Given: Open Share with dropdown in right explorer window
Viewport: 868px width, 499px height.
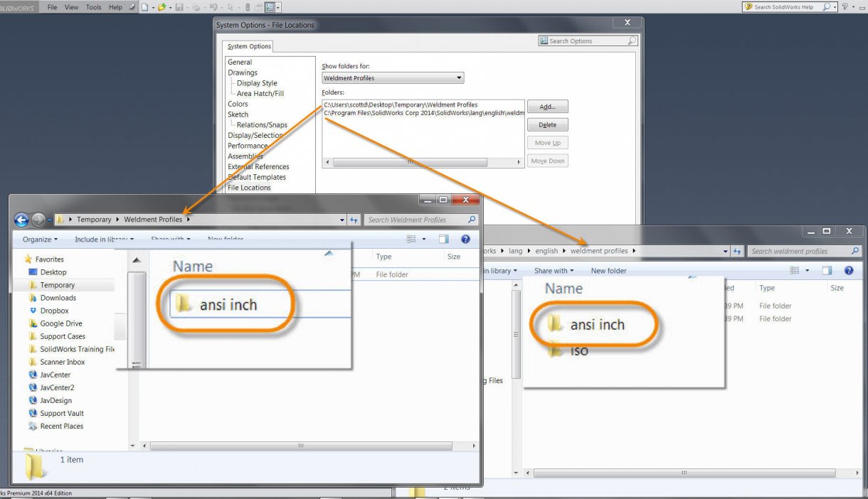Looking at the screenshot, I should [554, 271].
